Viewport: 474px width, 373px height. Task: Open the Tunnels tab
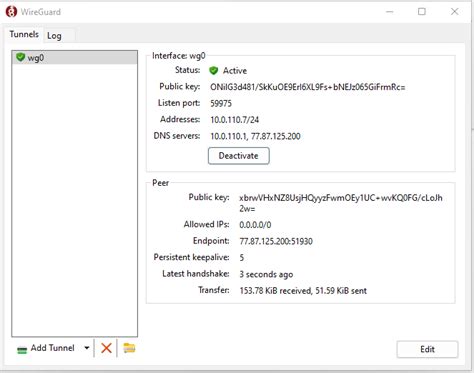coord(24,34)
